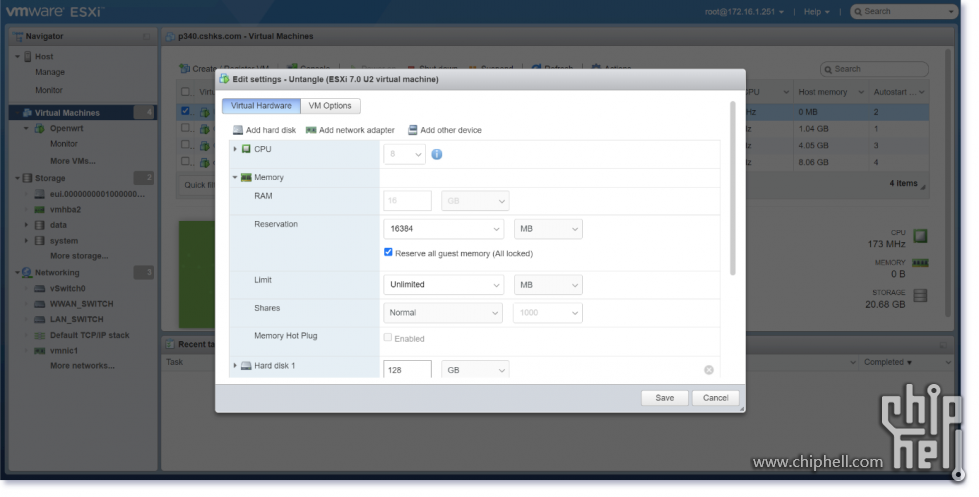The height and width of the screenshot is (497, 979).
Task: Click the Edit settings dialog VM icon
Action: tap(225, 79)
